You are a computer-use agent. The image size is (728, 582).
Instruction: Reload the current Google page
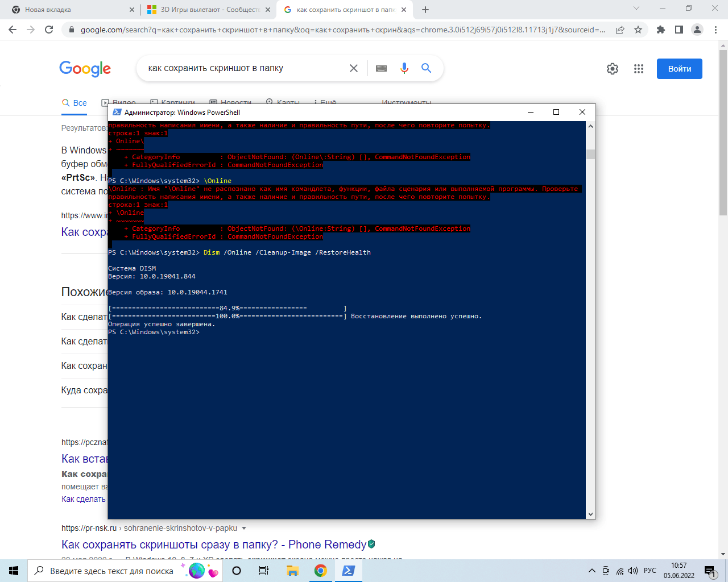(49, 30)
